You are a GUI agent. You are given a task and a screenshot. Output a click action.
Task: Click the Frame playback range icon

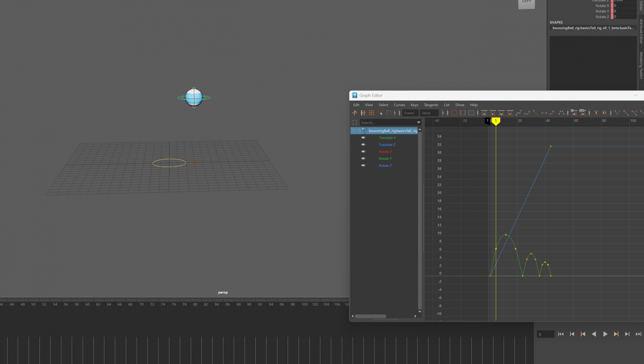[463, 113]
